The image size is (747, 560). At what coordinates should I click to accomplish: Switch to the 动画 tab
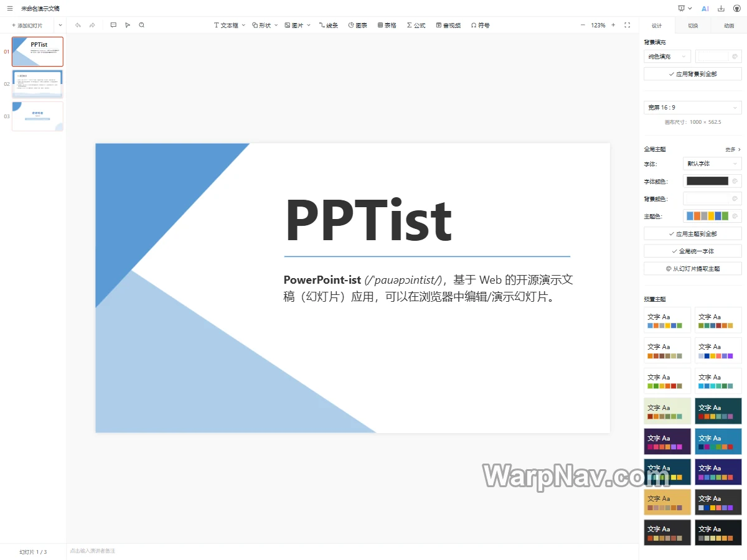(729, 26)
